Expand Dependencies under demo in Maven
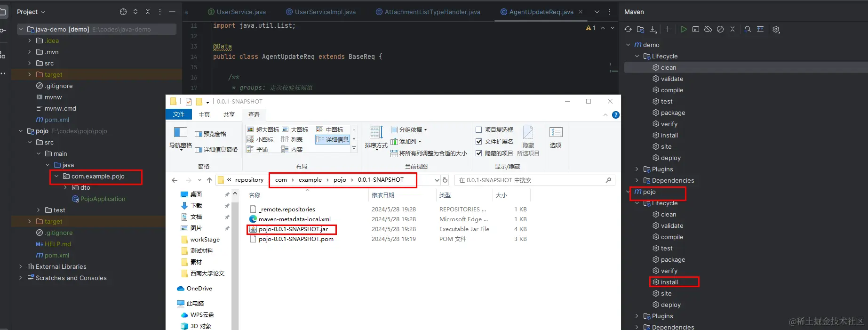Screen dimensions: 868x330 click(x=637, y=180)
